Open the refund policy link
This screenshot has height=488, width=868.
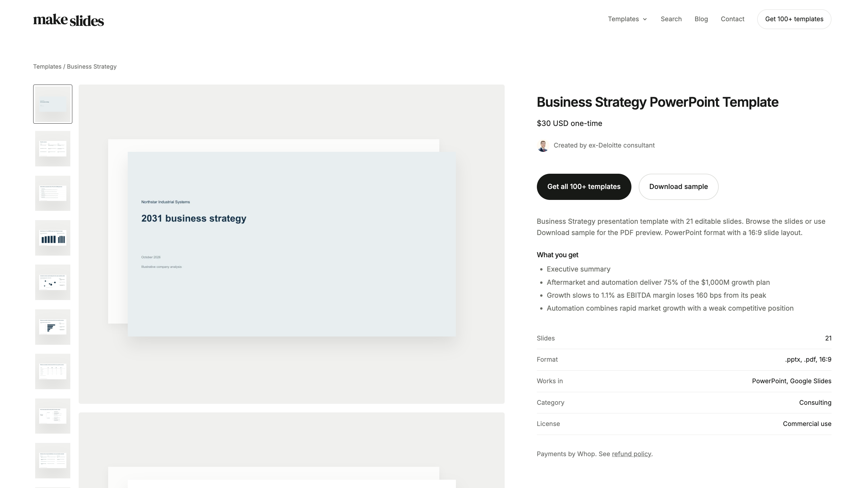[x=631, y=454]
